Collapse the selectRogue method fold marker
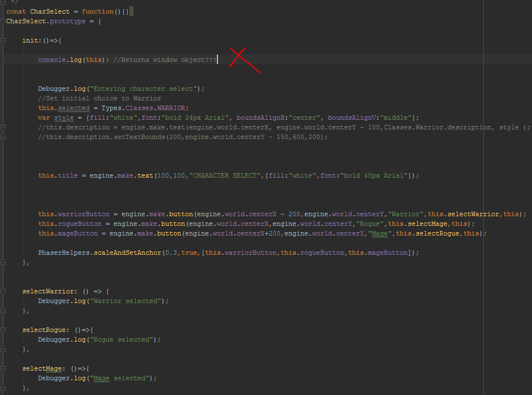The image size is (532, 395). [3, 330]
